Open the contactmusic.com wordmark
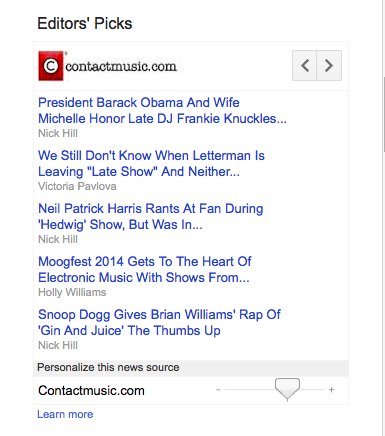 (121, 66)
